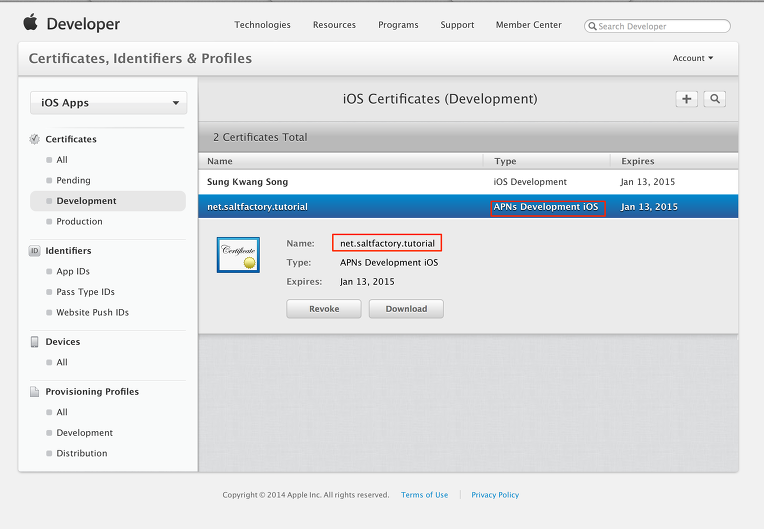Click the Devices phone icon
The image size is (764, 529).
35,342
